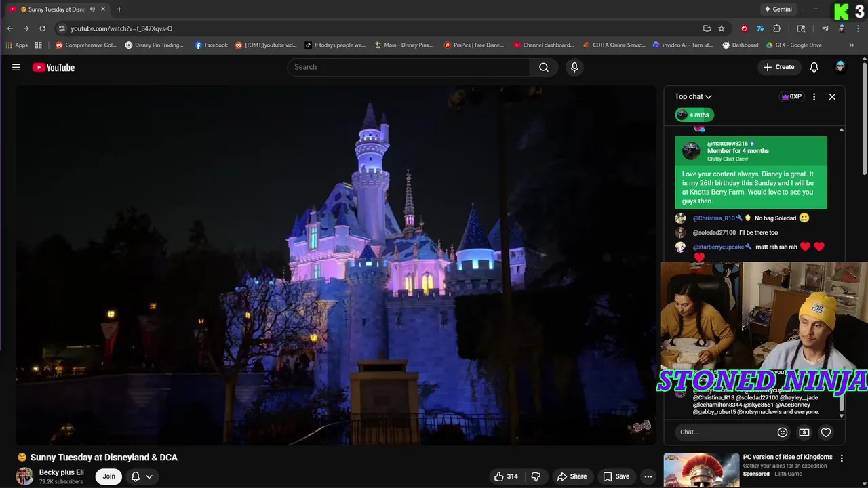Open the YouTube notifications bell
This screenshot has height=488, width=868.
[814, 67]
